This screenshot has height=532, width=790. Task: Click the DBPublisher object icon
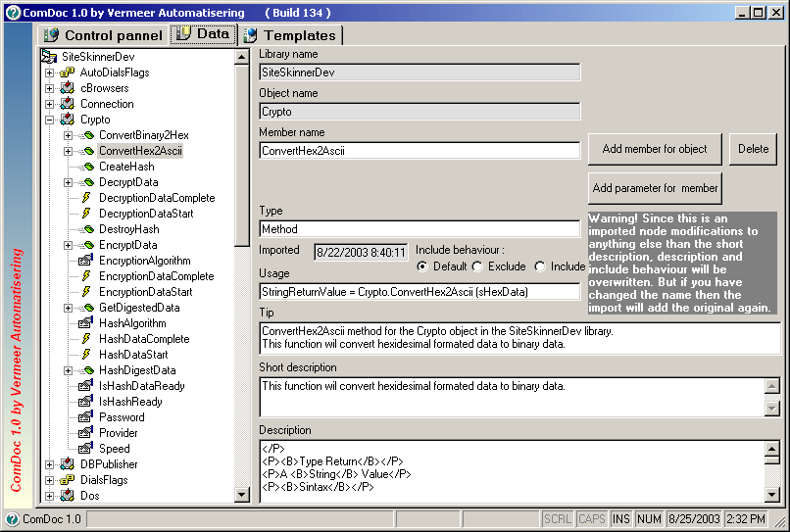tap(67, 464)
